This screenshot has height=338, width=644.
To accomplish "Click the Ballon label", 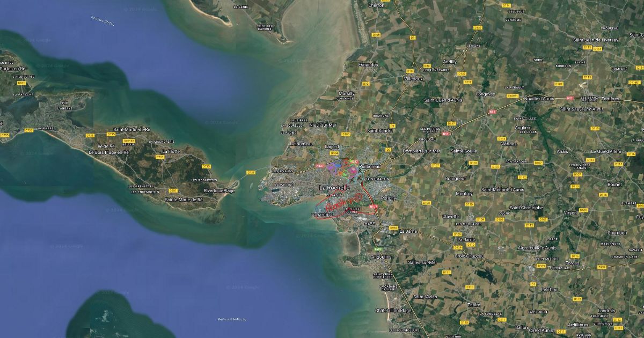I will click(x=522, y=327).
